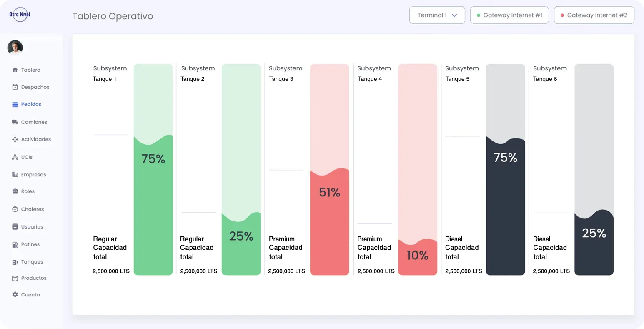Screen dimensions: 644x329
Task: Go to the Pedidos menu item
Action: [31, 104]
